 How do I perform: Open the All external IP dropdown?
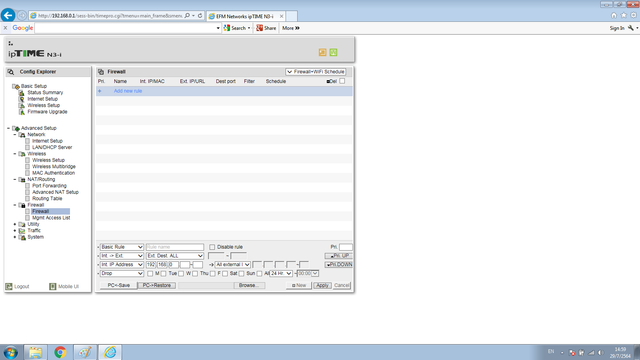pos(233,264)
